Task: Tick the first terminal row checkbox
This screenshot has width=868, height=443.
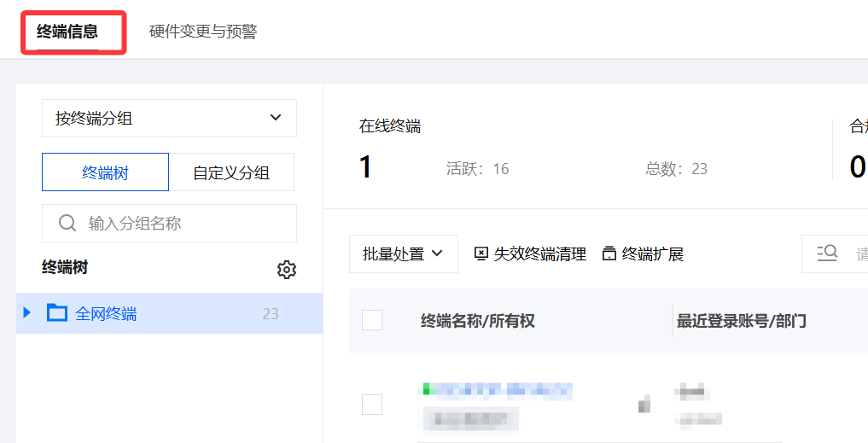Action: pyautogui.click(x=372, y=405)
